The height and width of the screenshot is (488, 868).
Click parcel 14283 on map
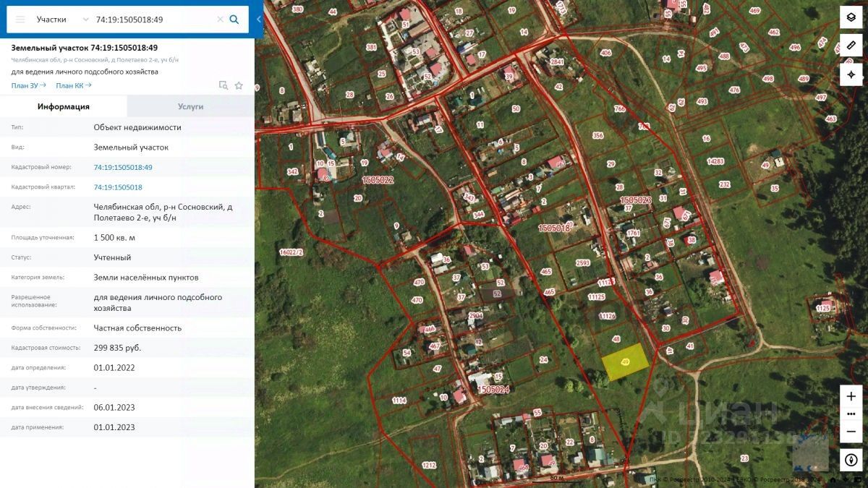point(715,161)
